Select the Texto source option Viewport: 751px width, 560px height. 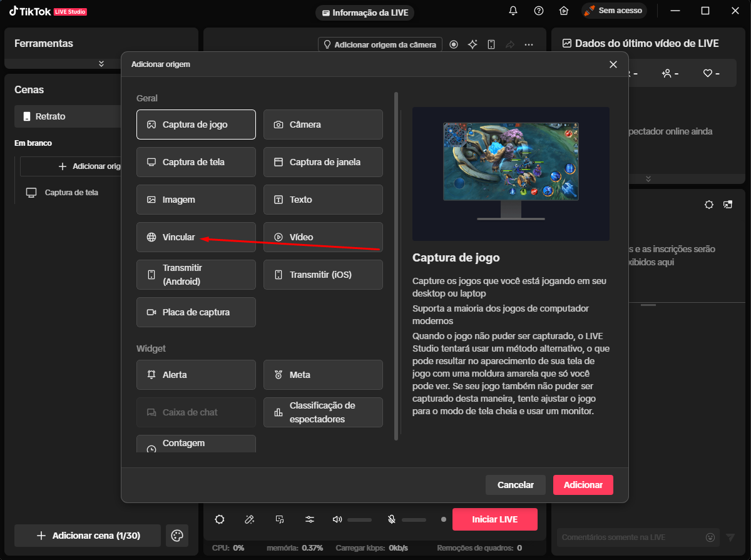[x=323, y=200]
